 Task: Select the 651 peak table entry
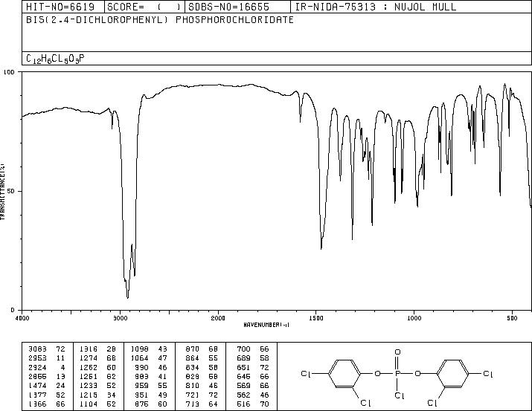253,367
